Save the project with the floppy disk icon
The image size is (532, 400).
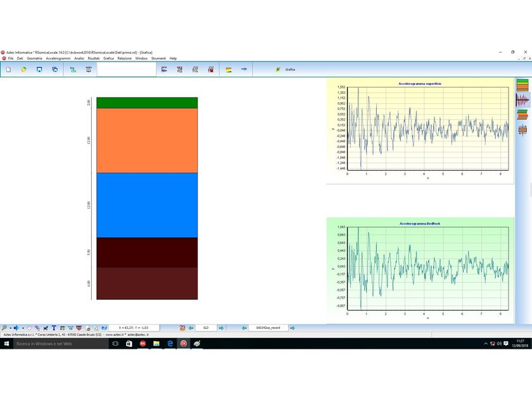pyautogui.click(x=39, y=69)
